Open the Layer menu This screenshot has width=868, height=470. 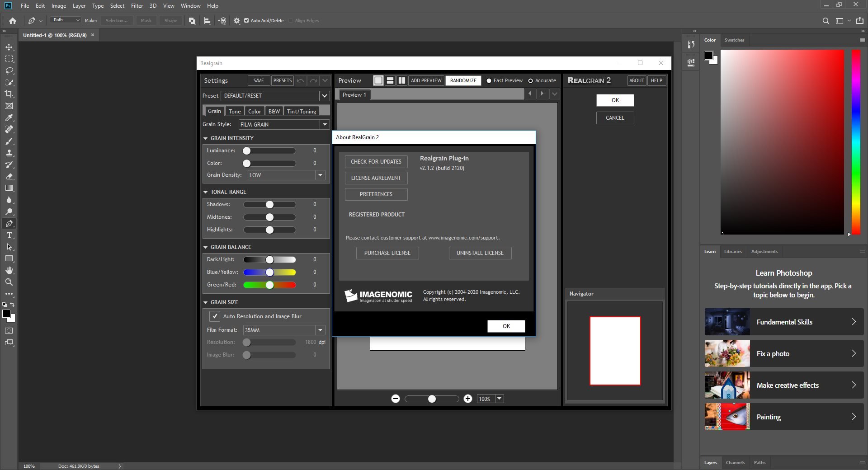[79, 6]
